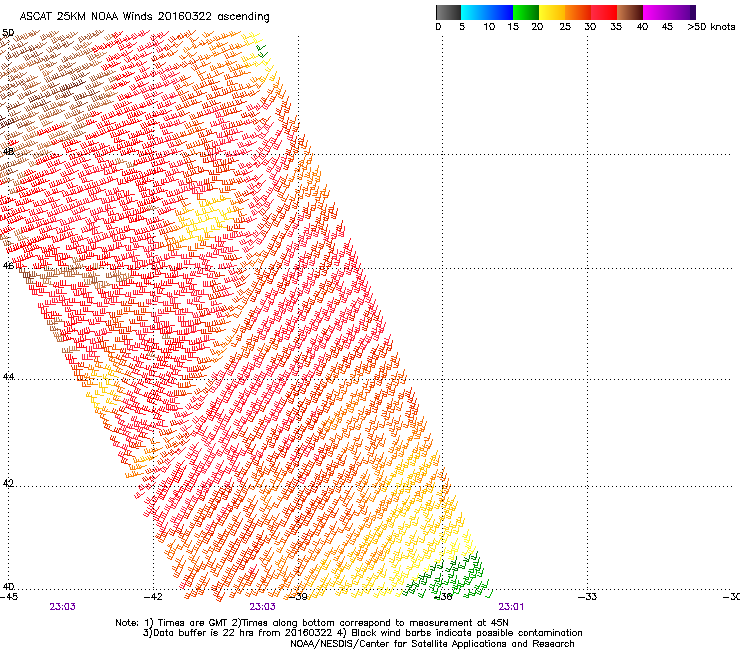This screenshot has height=650, width=740.
Task: Click the note "3)Data buffer is 22 hrs from 20160322"
Action: click(x=237, y=633)
